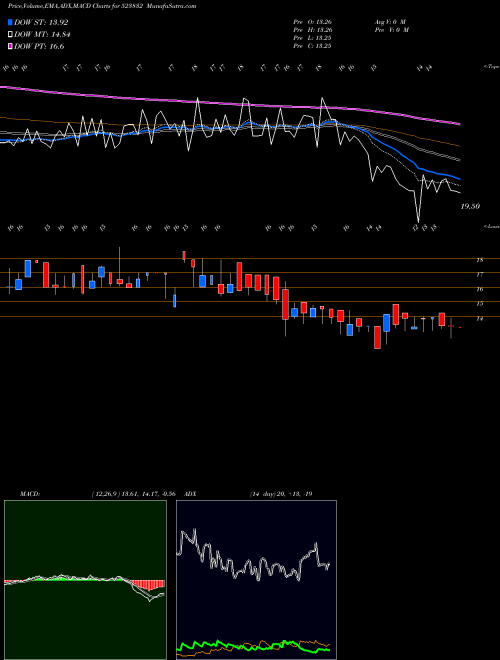Click the 14 price axis label
Image resolution: width=500 pixels, height=660 pixels.
click(x=479, y=319)
